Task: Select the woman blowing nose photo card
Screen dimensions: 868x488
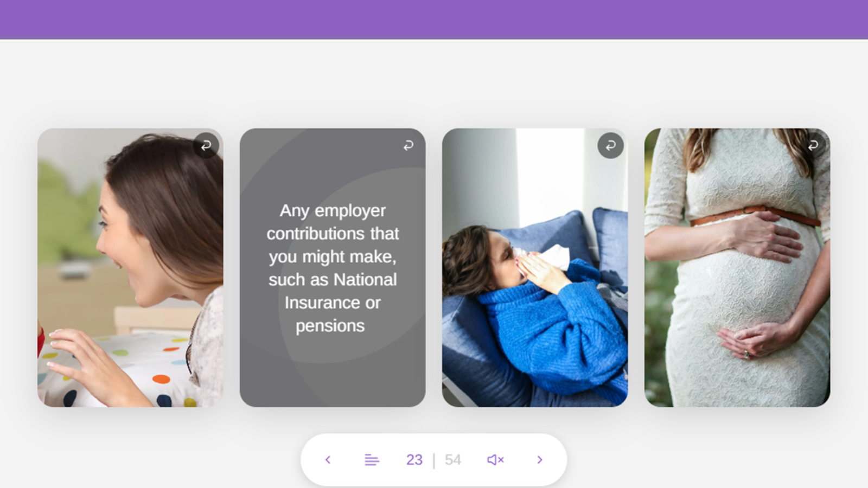Action: tap(535, 267)
